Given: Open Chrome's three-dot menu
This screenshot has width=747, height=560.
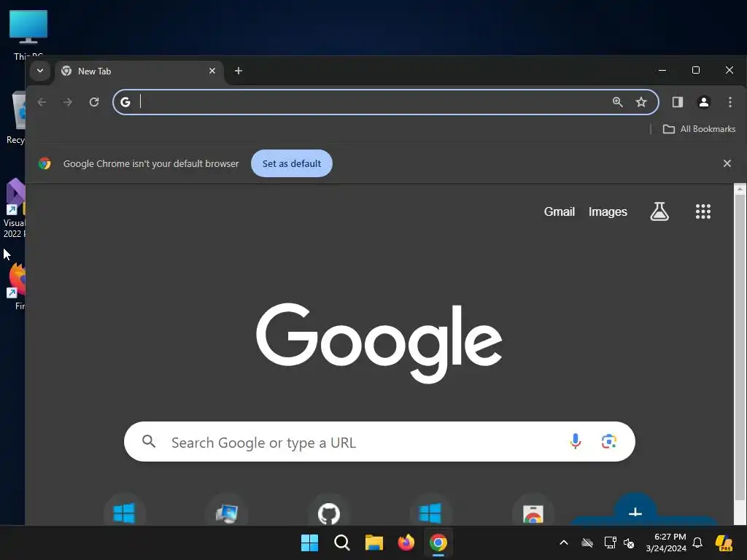Looking at the screenshot, I should click(729, 102).
